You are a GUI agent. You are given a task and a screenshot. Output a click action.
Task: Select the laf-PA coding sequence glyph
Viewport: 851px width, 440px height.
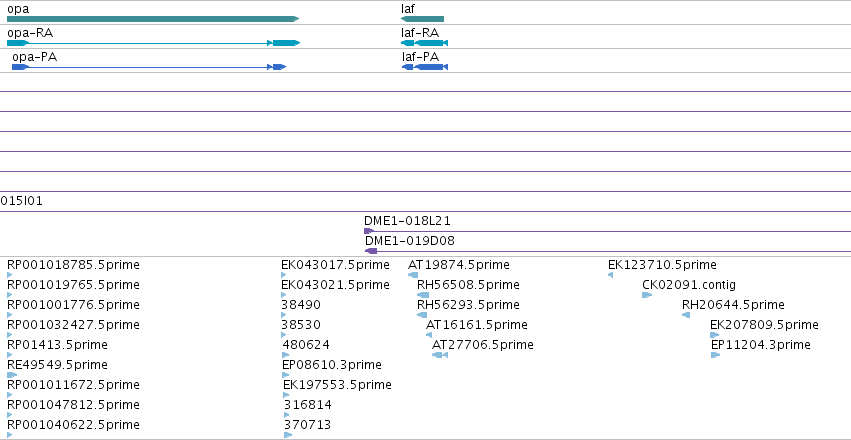[425, 67]
